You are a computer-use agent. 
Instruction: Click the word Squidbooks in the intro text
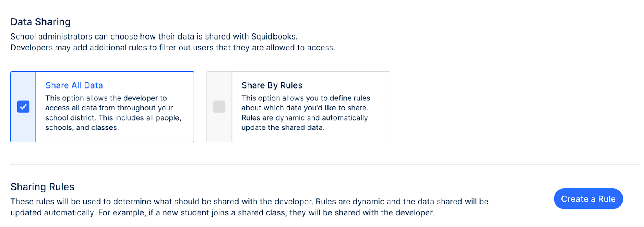(273, 37)
